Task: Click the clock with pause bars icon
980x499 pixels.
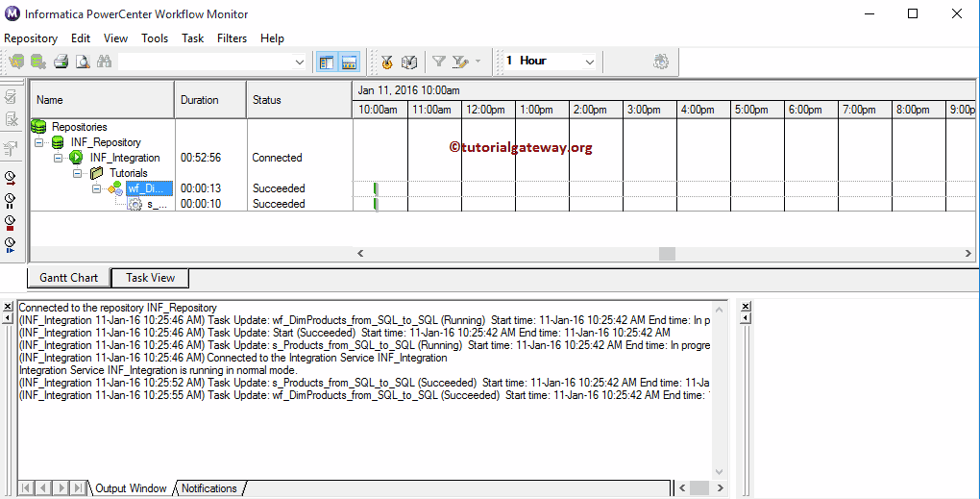Action: (x=10, y=201)
